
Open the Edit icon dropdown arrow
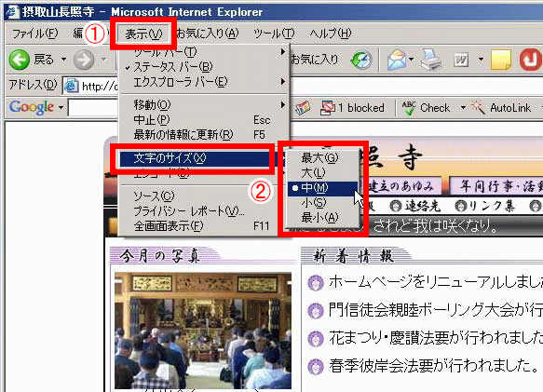[481, 60]
